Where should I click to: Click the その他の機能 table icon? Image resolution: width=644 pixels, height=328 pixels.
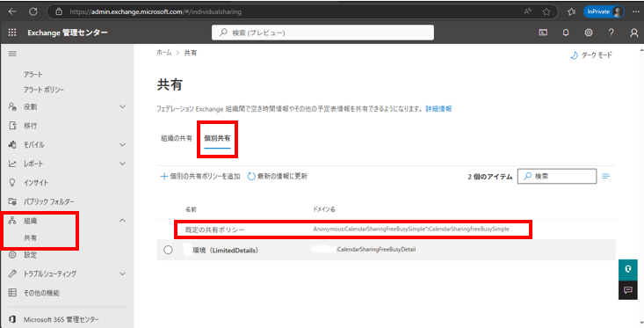point(12,293)
